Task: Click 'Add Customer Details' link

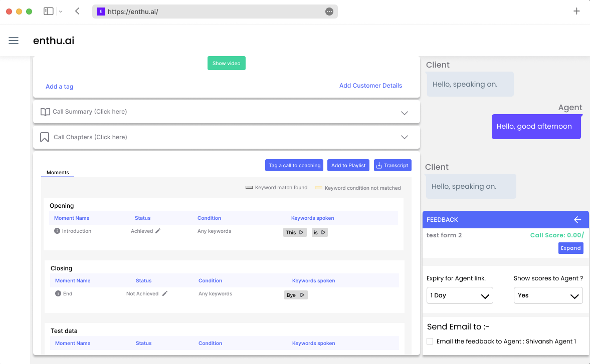Action: pos(370,86)
